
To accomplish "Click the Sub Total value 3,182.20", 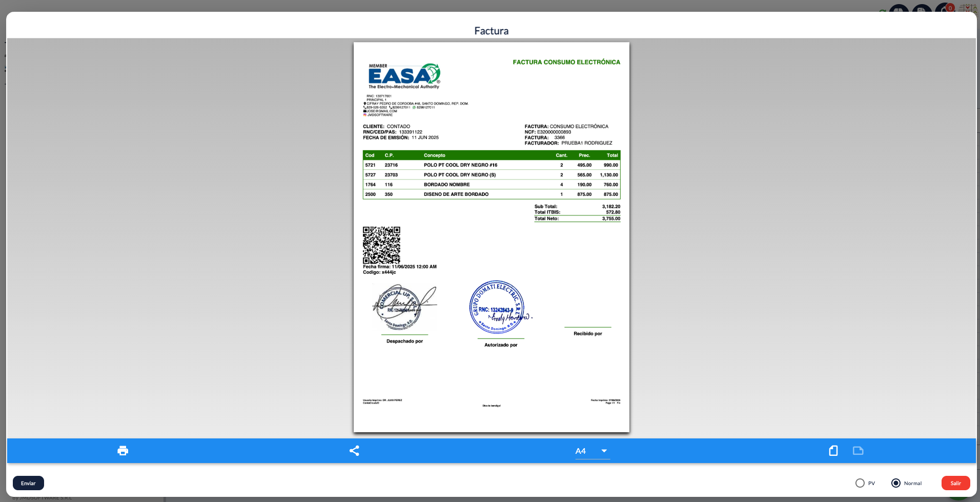I will point(611,207).
